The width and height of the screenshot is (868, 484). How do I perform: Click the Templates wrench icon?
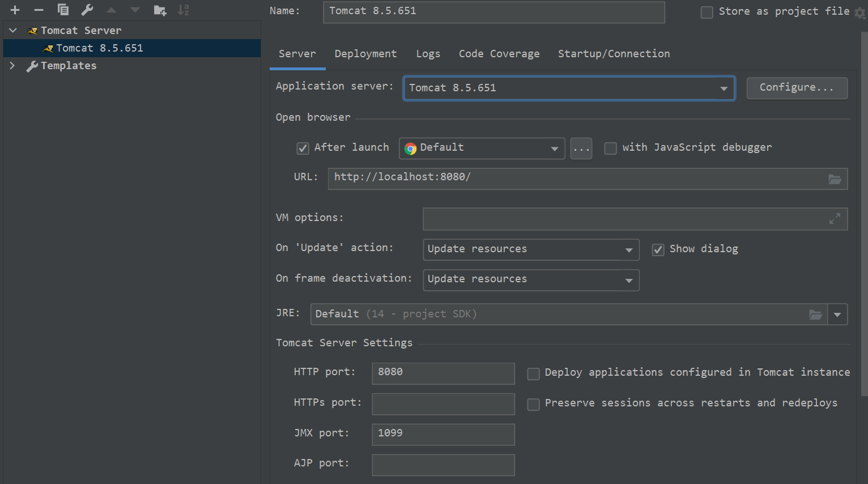tap(32, 66)
